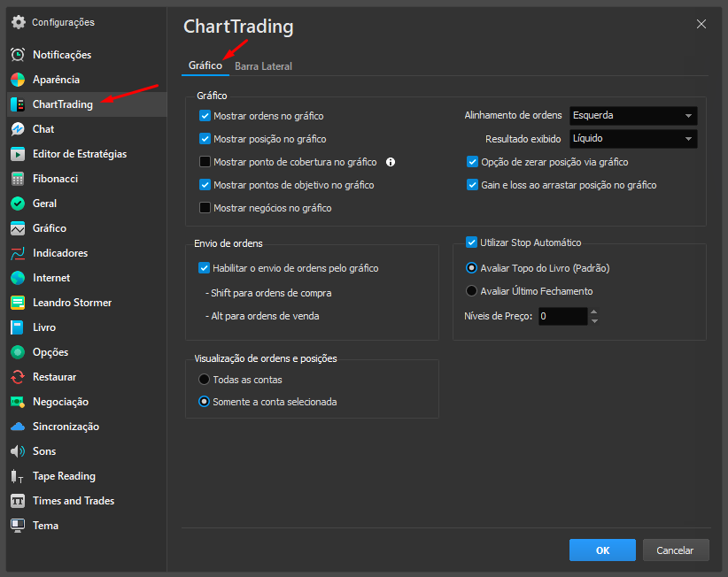
Task: Open Tape Reading settings label
Action: pos(64,476)
